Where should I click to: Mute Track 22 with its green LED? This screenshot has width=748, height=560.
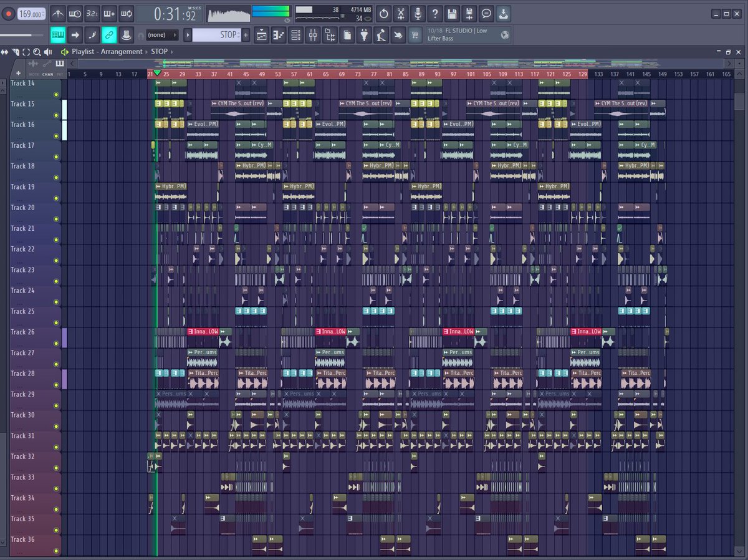point(56,261)
